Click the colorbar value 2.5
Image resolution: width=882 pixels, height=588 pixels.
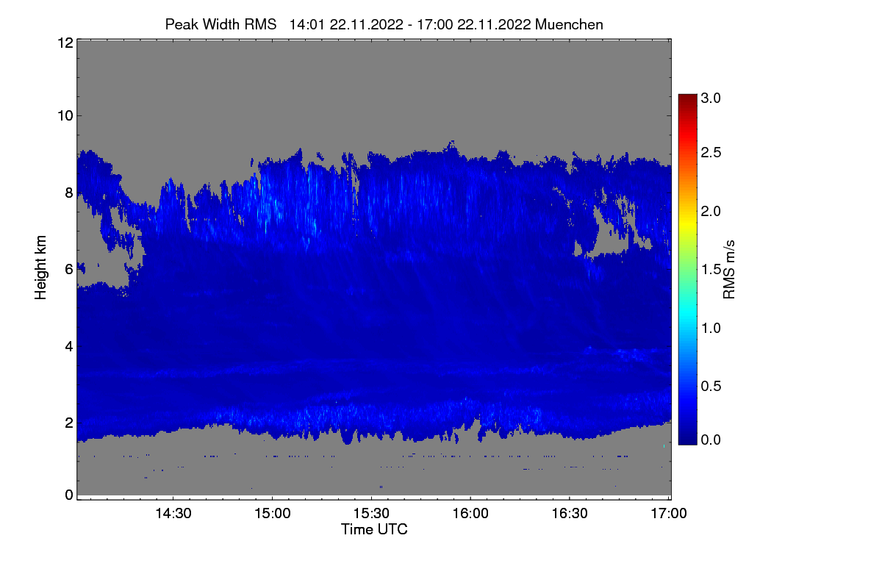pyautogui.click(x=711, y=152)
